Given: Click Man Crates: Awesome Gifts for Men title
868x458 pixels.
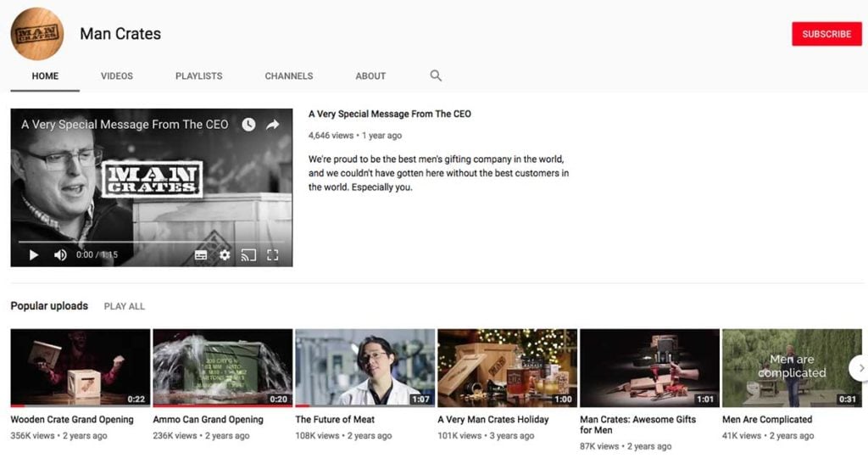Looking at the screenshot, I should (x=637, y=425).
